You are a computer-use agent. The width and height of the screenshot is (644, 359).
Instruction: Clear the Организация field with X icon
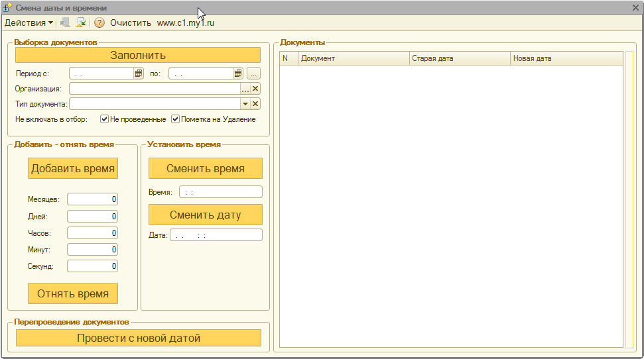[255, 89]
